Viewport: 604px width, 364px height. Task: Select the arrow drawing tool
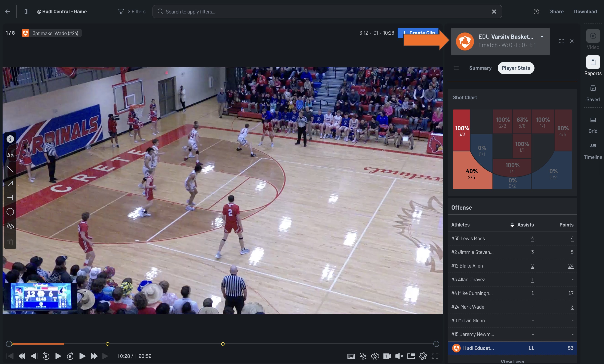point(10,183)
